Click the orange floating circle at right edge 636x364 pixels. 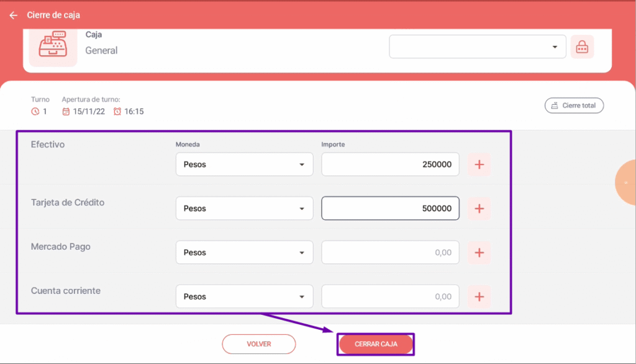[x=626, y=182]
